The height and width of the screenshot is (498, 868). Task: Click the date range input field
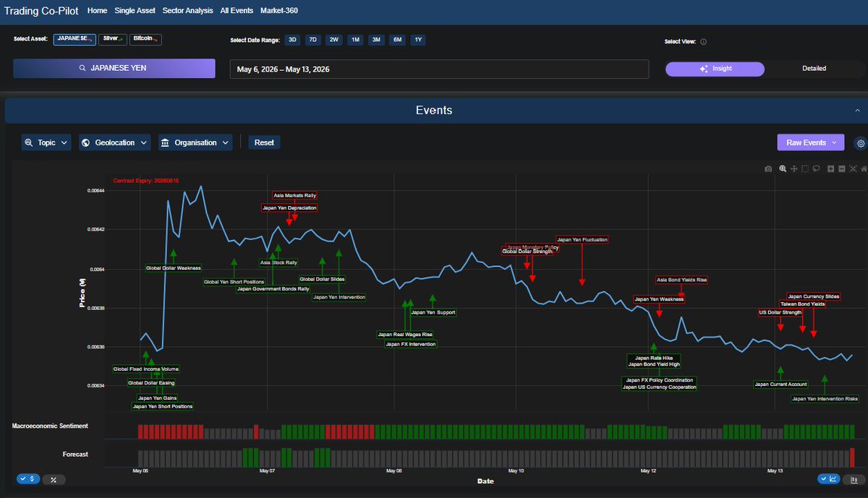coord(439,69)
